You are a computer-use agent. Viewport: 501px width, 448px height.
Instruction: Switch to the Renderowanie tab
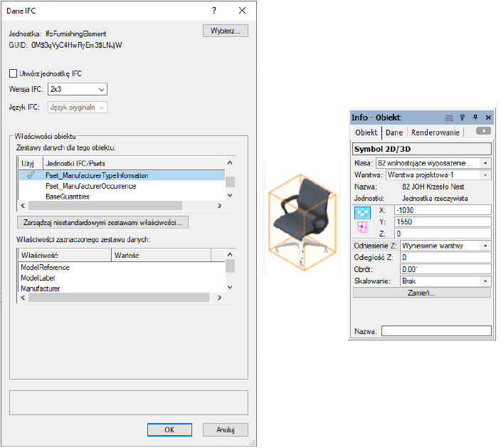pos(434,132)
